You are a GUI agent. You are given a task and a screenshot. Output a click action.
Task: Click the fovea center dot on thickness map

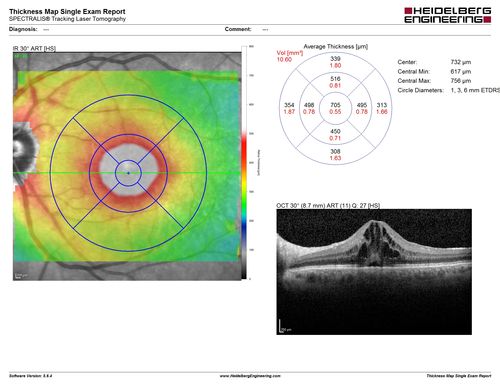point(128,173)
